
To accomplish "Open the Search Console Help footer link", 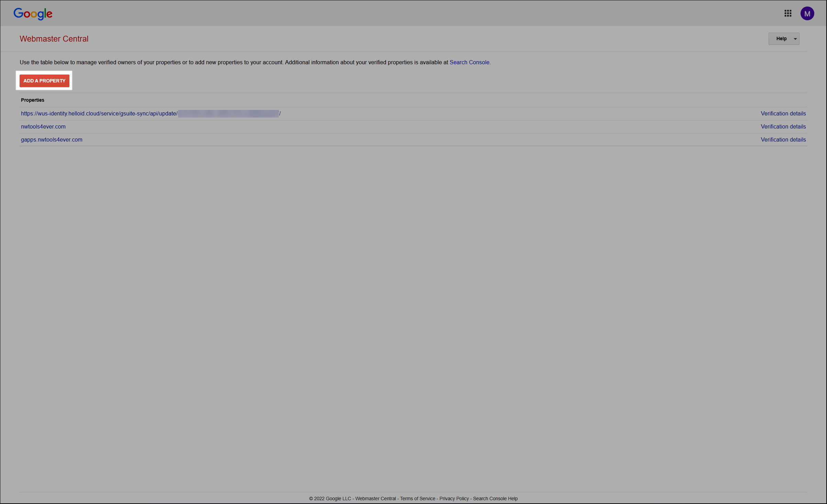I will [x=495, y=499].
